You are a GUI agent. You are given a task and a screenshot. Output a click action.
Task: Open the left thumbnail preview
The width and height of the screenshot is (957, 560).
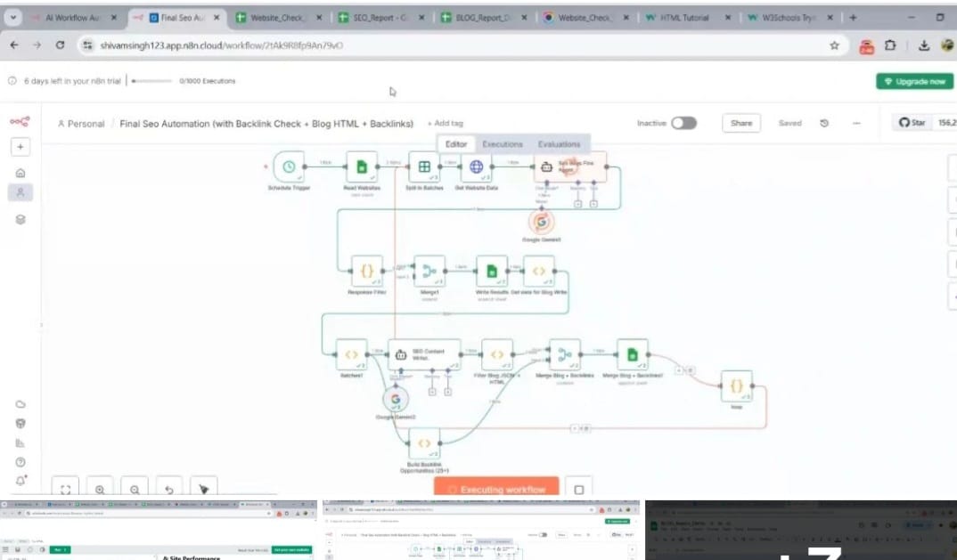[159, 530]
